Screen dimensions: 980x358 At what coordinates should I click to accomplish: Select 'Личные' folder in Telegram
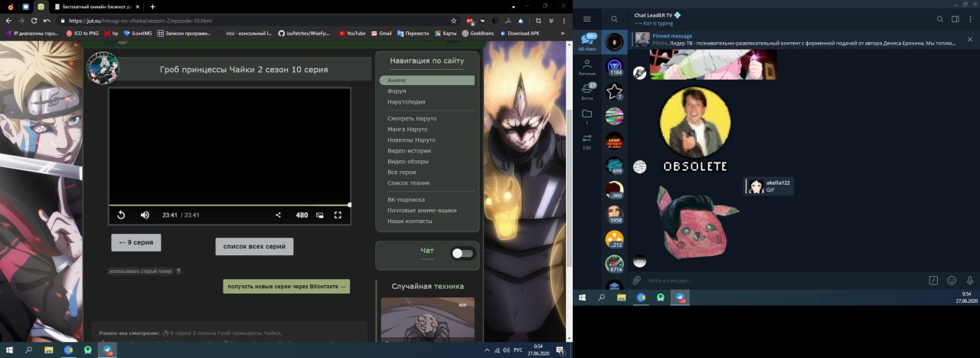587,66
